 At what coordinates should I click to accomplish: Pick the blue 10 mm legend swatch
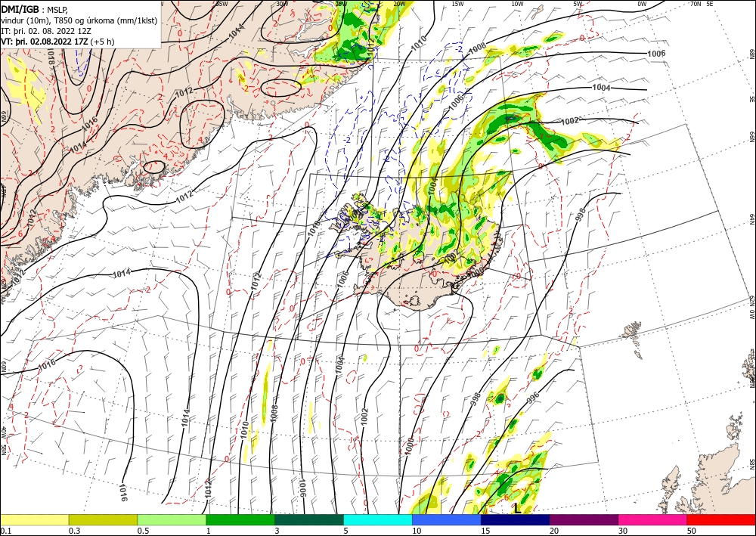click(x=447, y=519)
